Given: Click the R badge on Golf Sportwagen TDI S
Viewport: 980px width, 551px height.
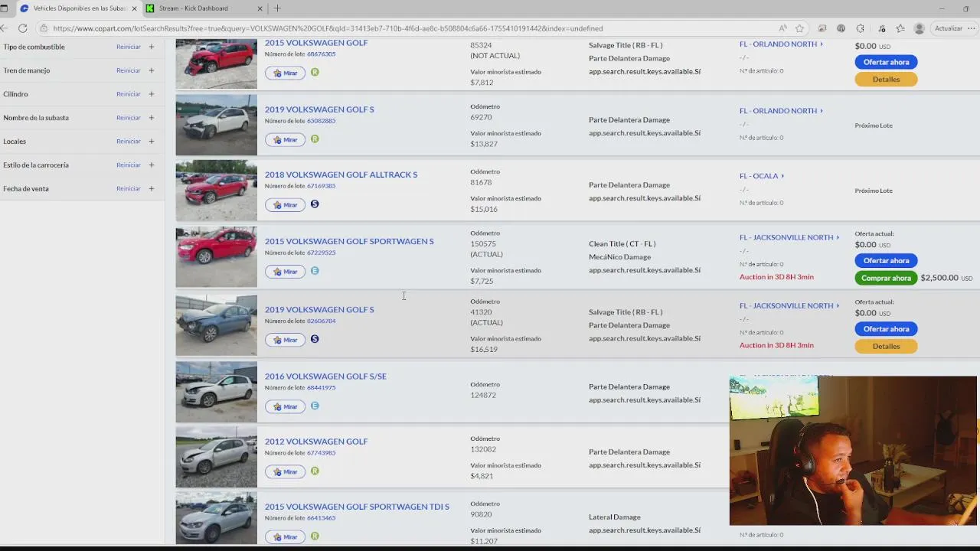Looking at the screenshot, I should tap(315, 536).
